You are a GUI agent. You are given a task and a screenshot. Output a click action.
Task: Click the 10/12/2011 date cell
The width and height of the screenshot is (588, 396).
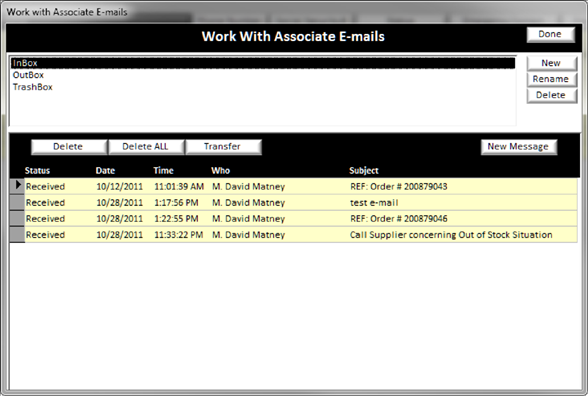pyautogui.click(x=120, y=187)
